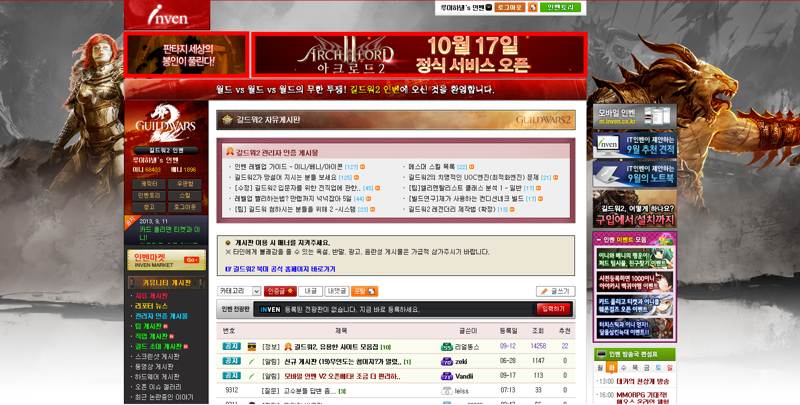
Task: Click new-post icon after 인벤 레벨업 가이드
Action: (362, 167)
